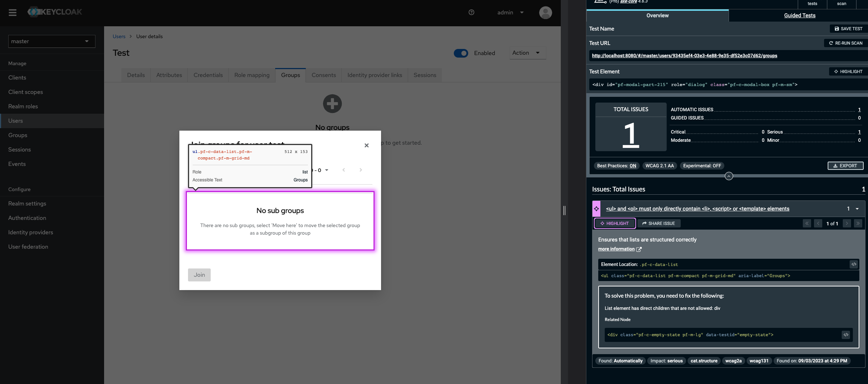
Task: Open the Role mapping tab
Action: (251, 75)
